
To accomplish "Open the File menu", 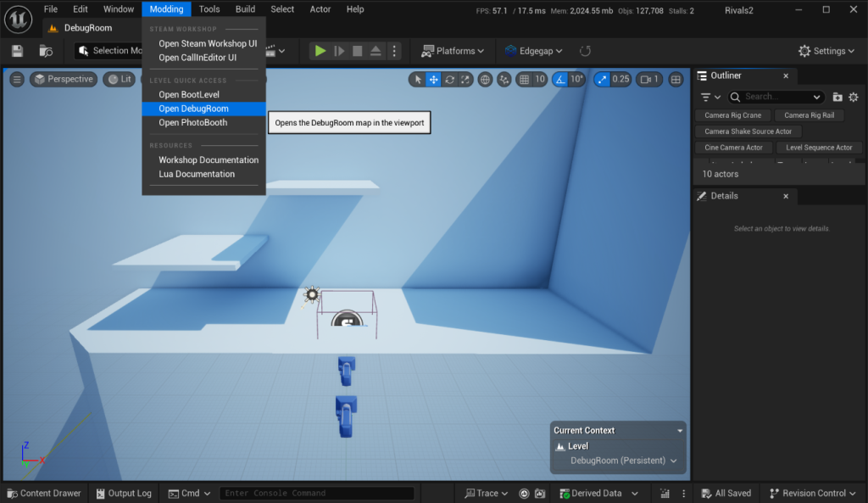I will pyautogui.click(x=50, y=9).
